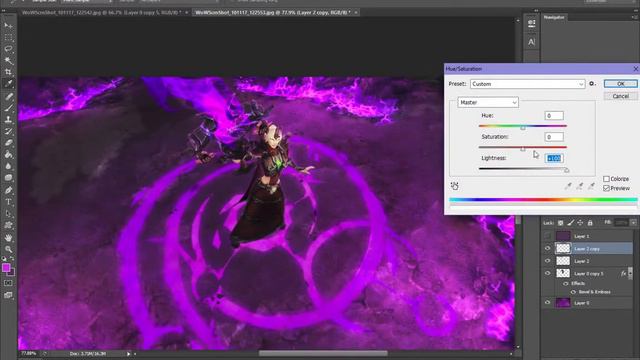Select the Paint Bucket tool
The image size is (640, 360).
pyautogui.click(x=8, y=154)
